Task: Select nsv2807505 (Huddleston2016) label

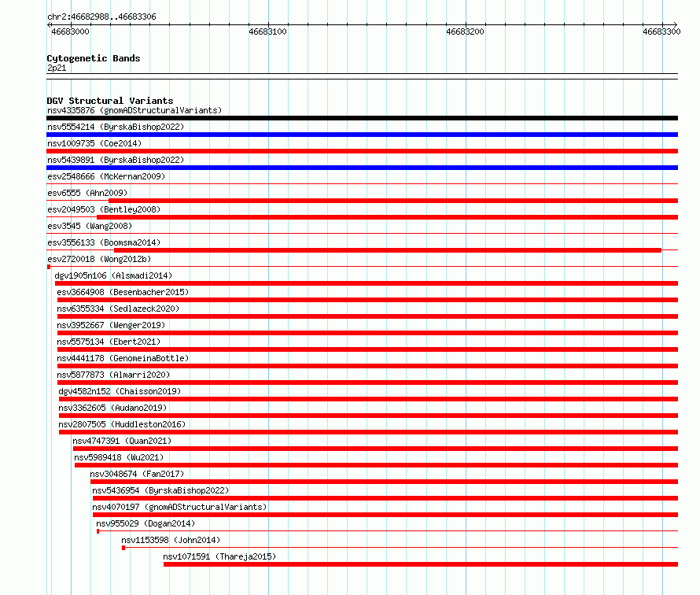Action: point(122,424)
